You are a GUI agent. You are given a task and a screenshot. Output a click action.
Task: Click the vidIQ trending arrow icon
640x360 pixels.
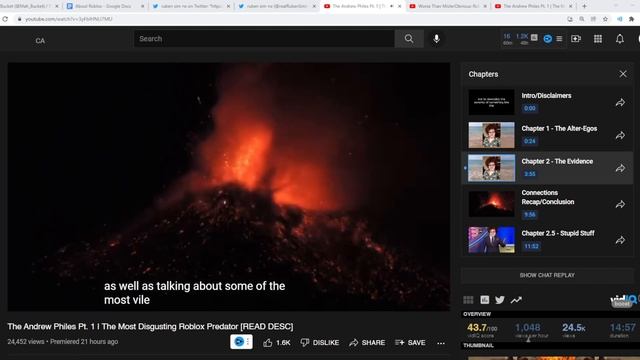(x=516, y=300)
